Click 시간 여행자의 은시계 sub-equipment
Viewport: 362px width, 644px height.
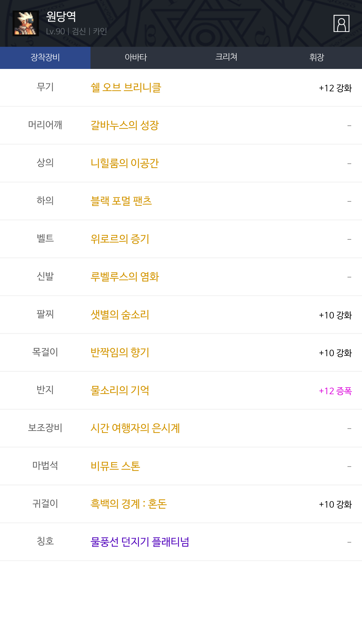tap(135, 428)
